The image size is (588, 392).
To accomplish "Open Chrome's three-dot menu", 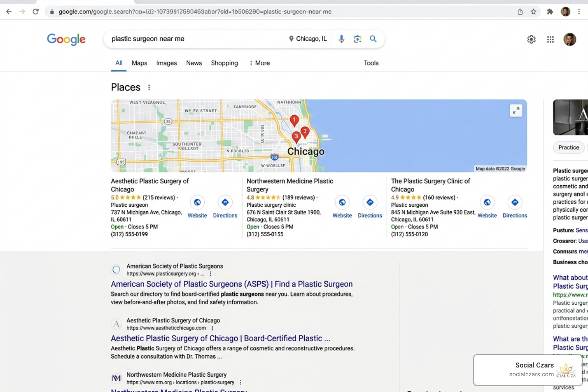I will (579, 11).
